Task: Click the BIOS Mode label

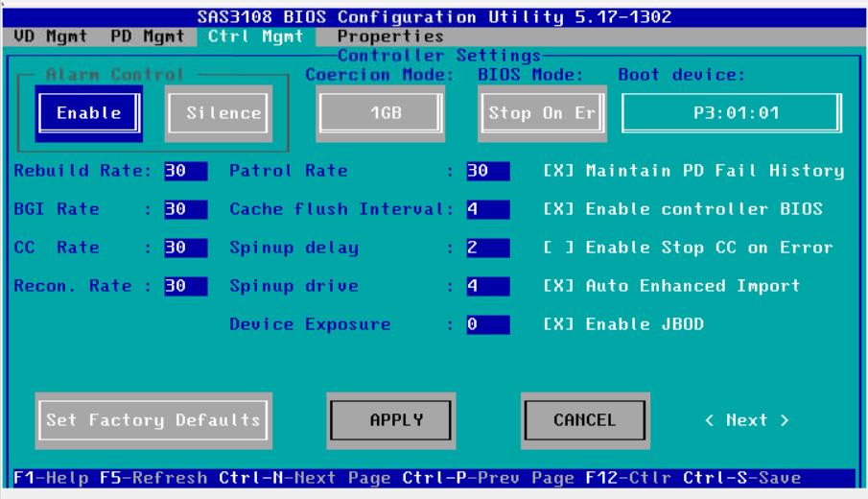Action: [x=530, y=74]
